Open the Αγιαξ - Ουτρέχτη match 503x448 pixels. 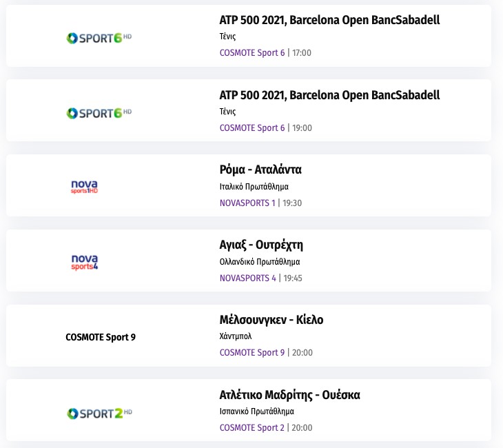coord(261,245)
